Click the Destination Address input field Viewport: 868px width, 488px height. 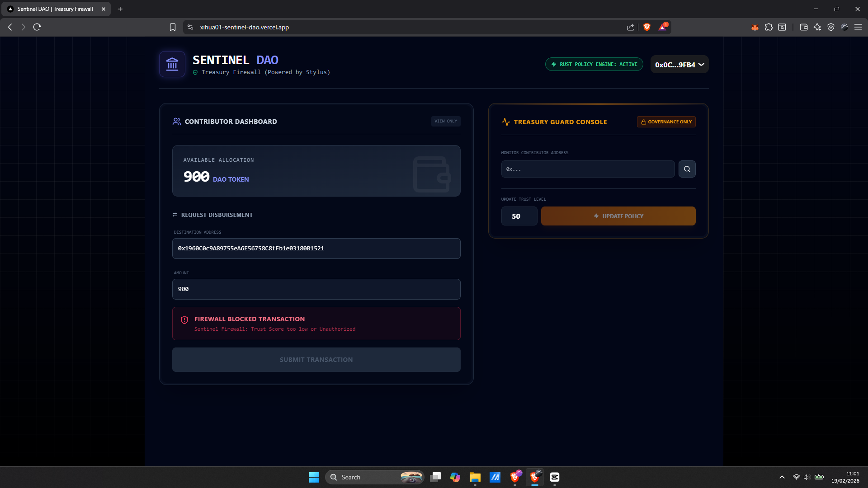coord(316,249)
